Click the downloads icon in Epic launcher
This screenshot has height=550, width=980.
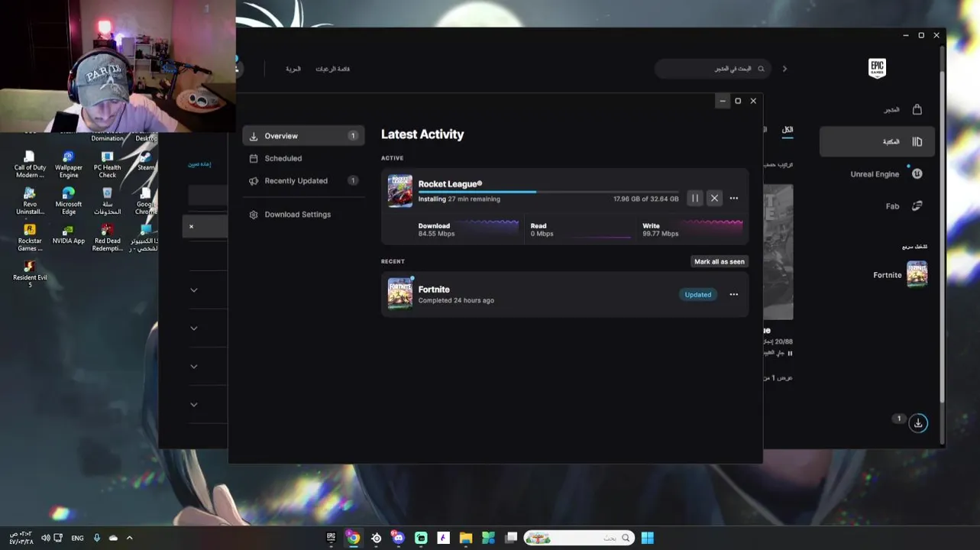pos(918,423)
